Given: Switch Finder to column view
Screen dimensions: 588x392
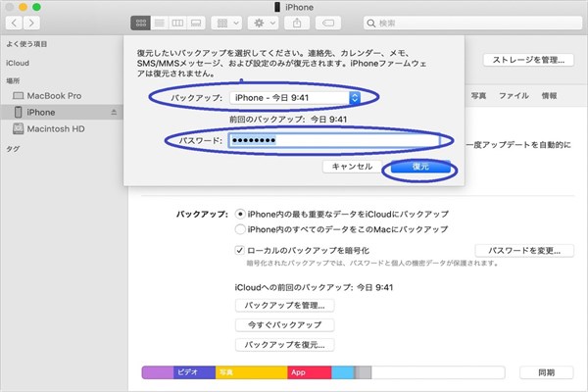Looking at the screenshot, I should [x=177, y=24].
